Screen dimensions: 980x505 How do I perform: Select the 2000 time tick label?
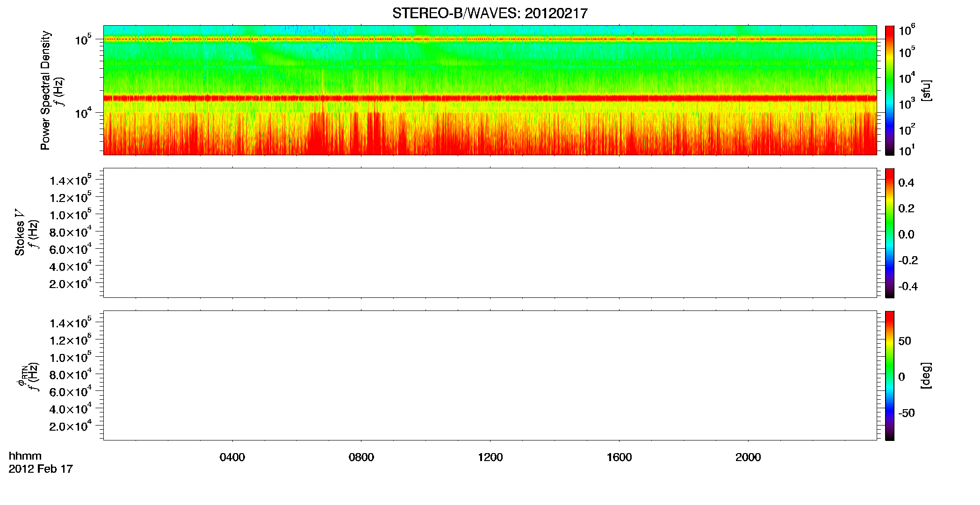tap(748, 457)
